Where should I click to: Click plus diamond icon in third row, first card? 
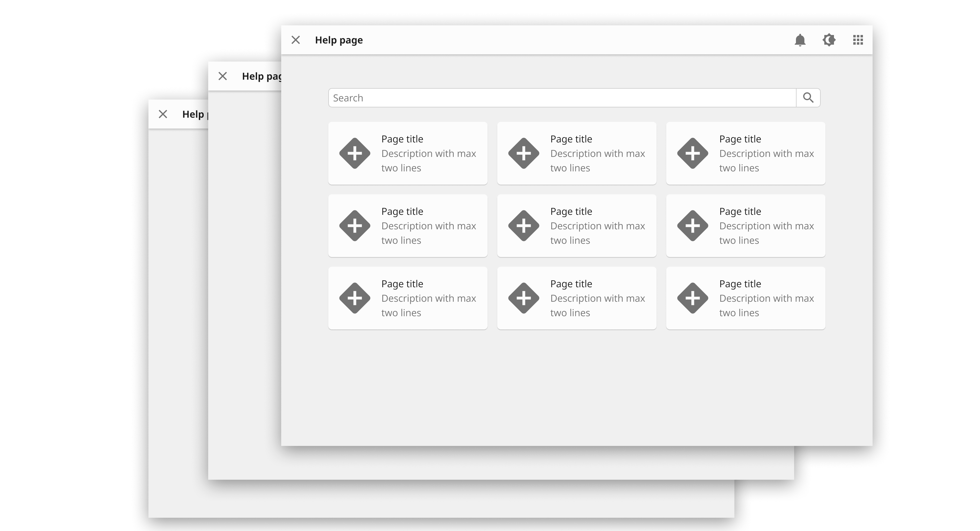pos(355,298)
